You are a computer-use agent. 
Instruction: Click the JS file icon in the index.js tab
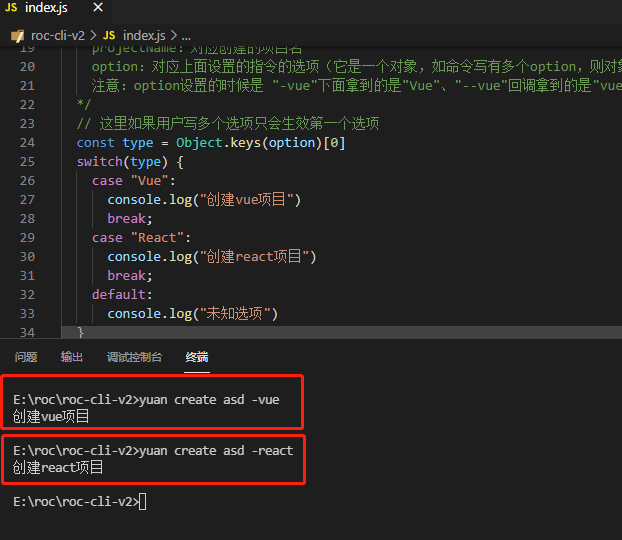[x=11, y=8]
